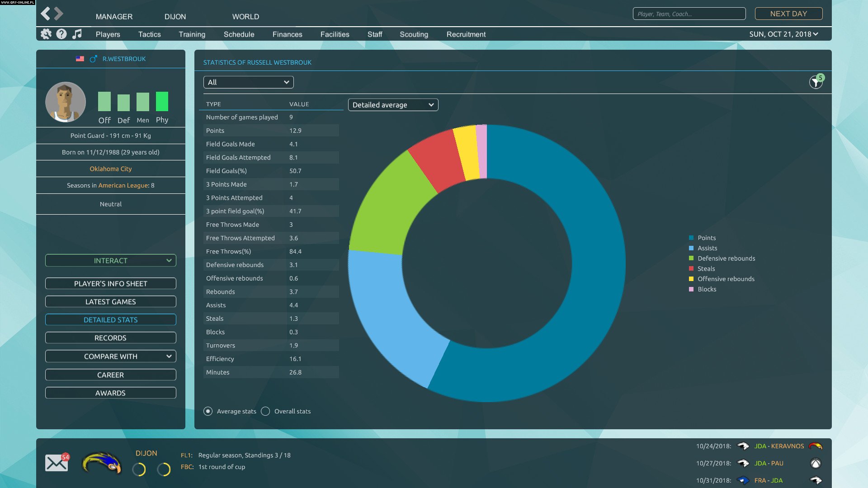Click the music note icon
The image size is (868, 488).
(77, 34)
